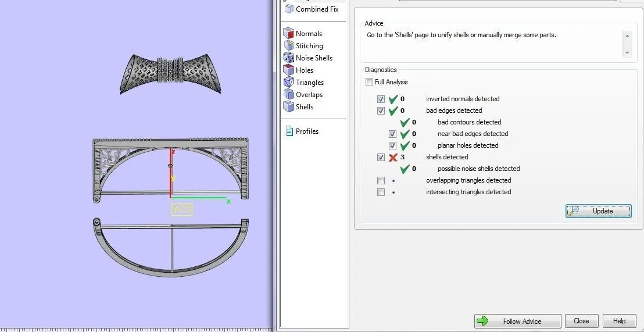Enable the Full Analysis checkbox

click(x=369, y=82)
